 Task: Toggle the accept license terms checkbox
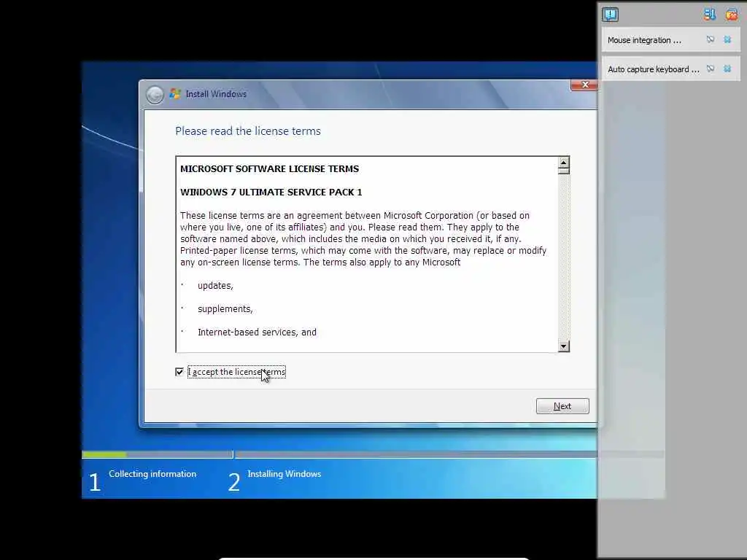pyautogui.click(x=179, y=372)
